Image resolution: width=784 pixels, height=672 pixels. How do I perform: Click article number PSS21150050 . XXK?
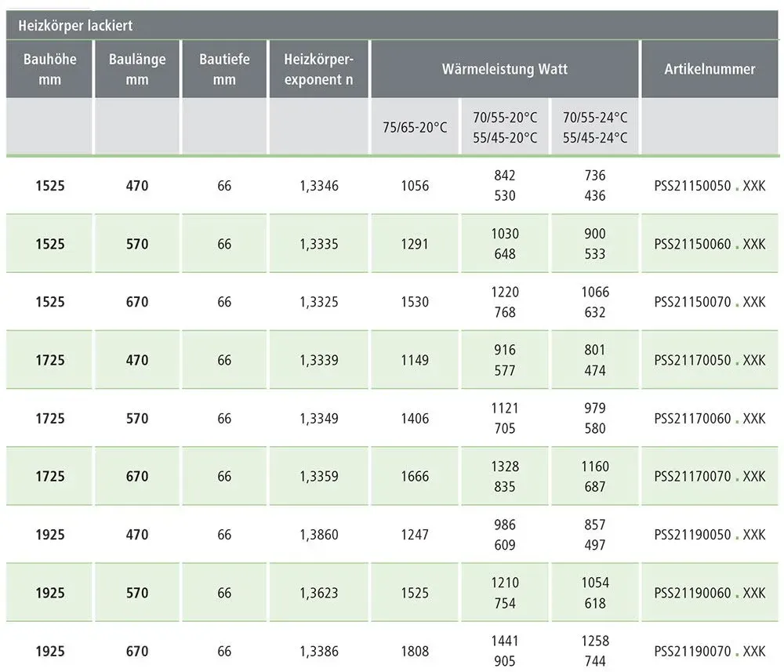pos(710,186)
